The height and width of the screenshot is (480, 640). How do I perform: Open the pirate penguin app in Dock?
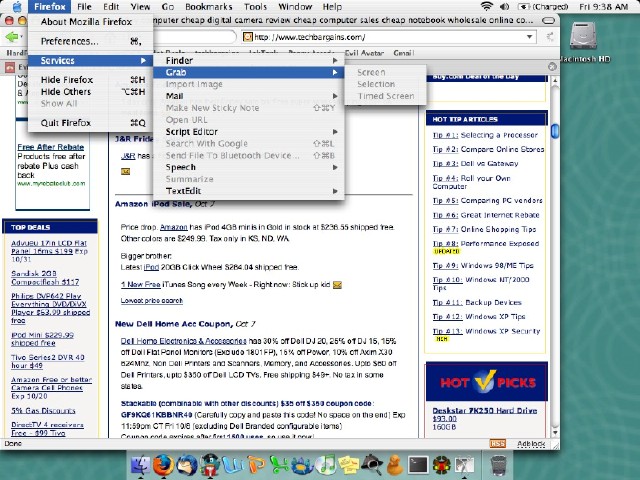(x=210, y=465)
